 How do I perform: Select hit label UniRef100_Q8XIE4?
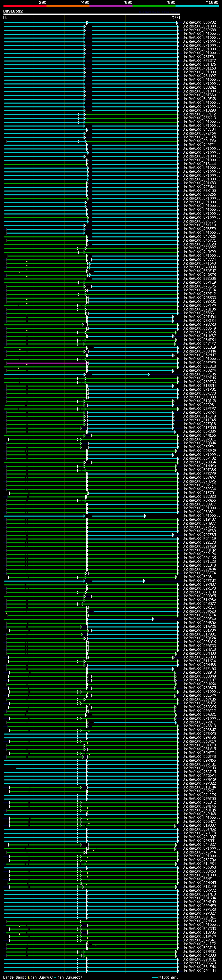click(199, 321)
